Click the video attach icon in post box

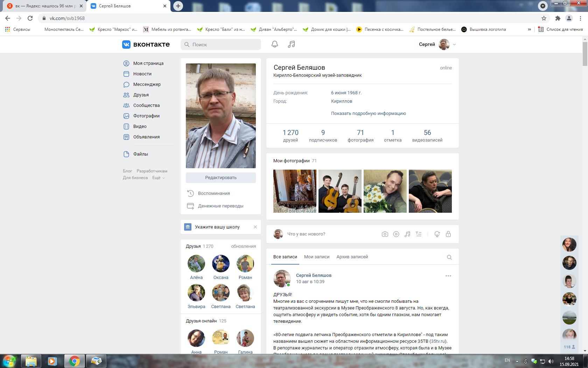pyautogui.click(x=396, y=234)
